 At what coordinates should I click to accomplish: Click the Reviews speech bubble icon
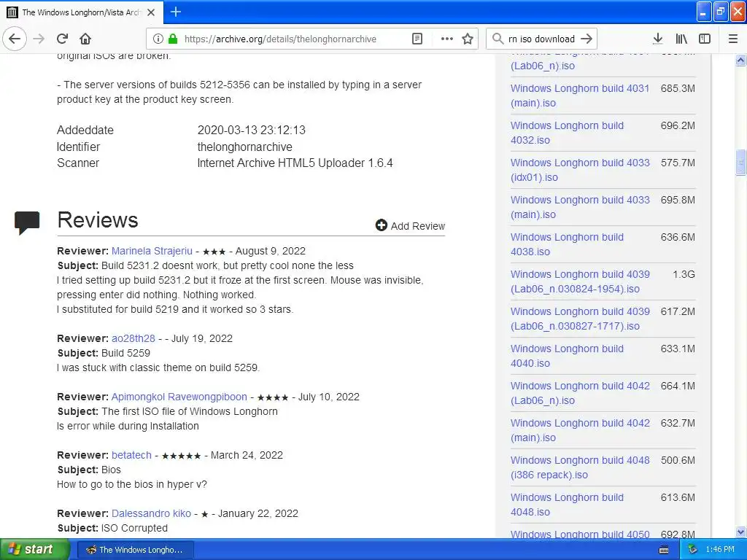tap(27, 223)
